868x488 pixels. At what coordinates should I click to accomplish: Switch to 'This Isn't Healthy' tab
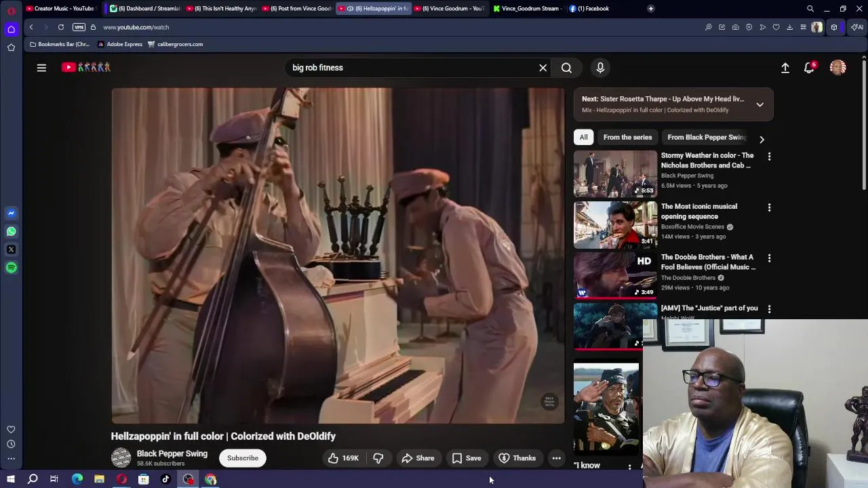[222, 9]
